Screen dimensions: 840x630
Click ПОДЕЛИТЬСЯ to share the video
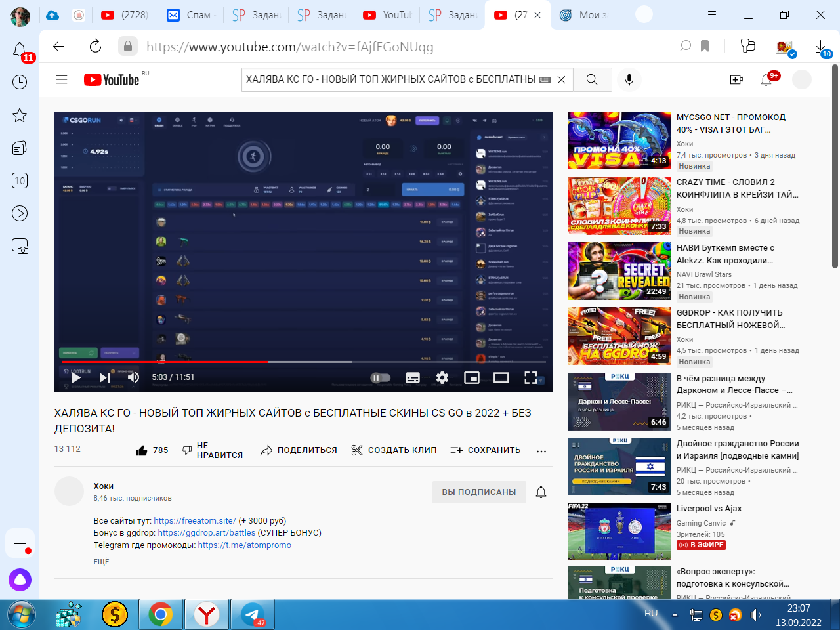[299, 450]
